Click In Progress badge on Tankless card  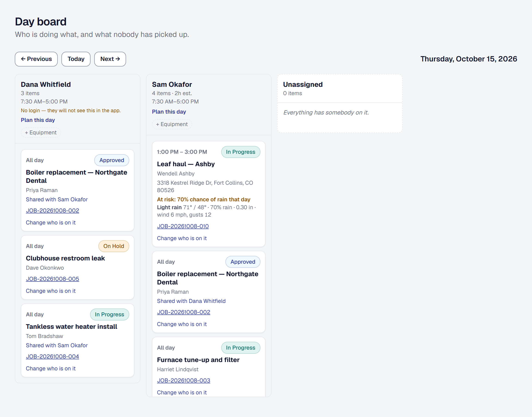click(x=110, y=314)
